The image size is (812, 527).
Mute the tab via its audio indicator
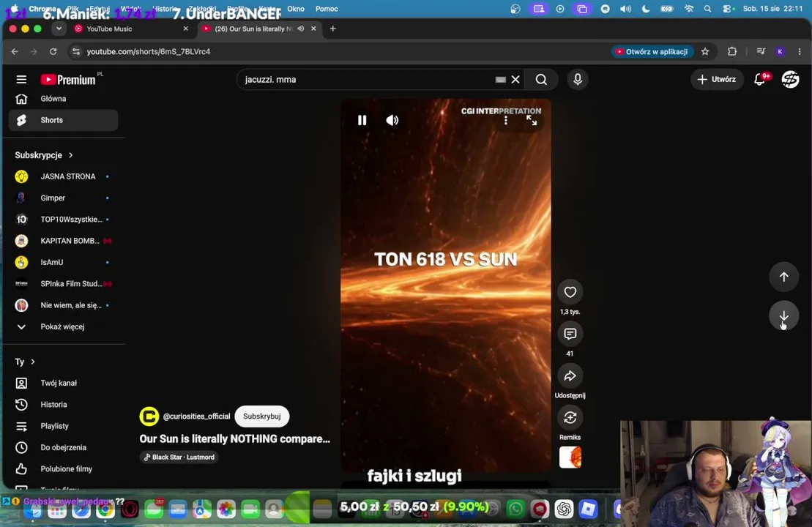tap(301, 29)
